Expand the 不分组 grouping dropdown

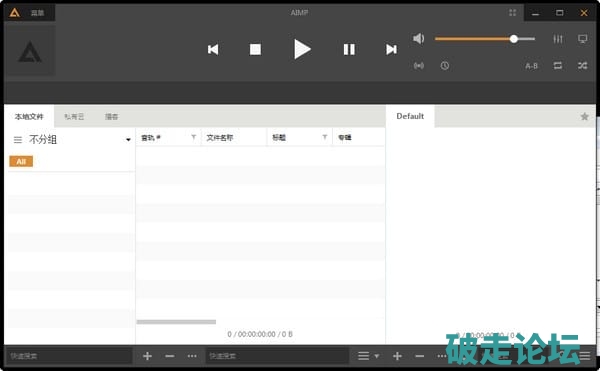click(128, 140)
